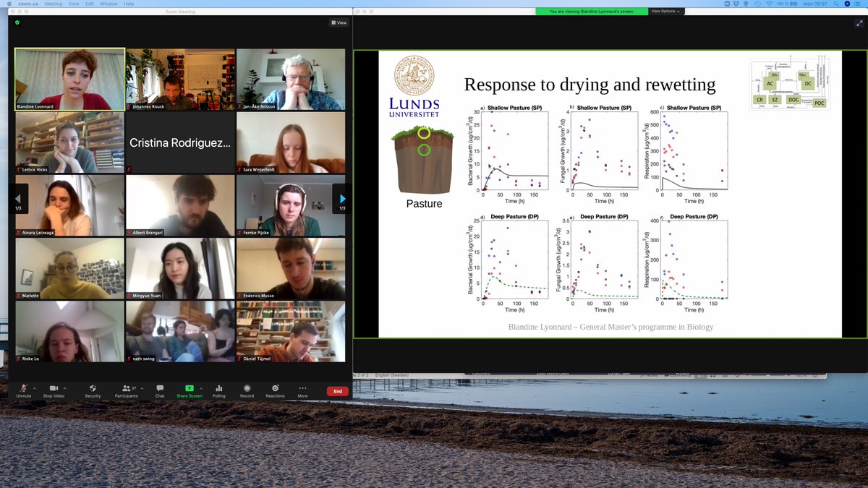Open the More options menu
This screenshot has height=488, width=868.
[302, 390]
